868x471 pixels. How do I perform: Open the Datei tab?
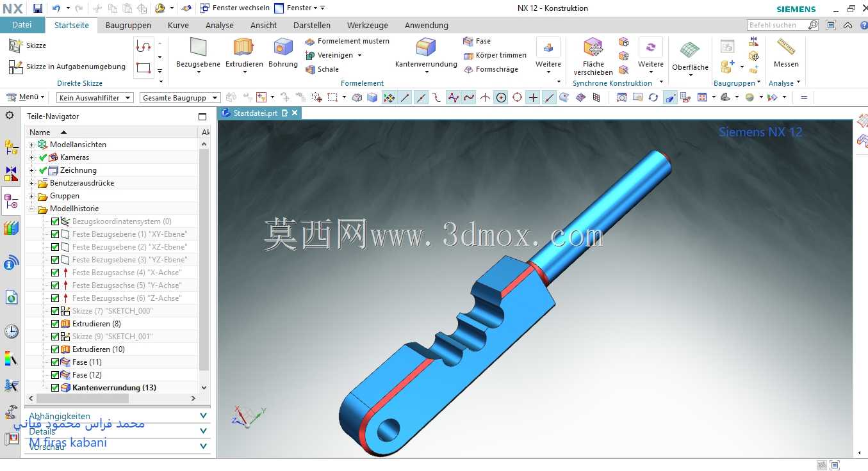tap(22, 25)
